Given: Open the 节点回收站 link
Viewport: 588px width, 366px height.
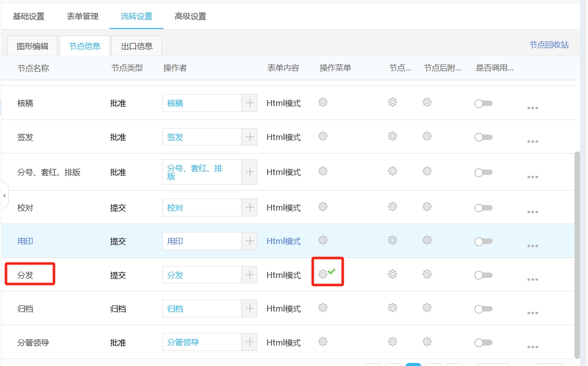Looking at the screenshot, I should [x=549, y=45].
